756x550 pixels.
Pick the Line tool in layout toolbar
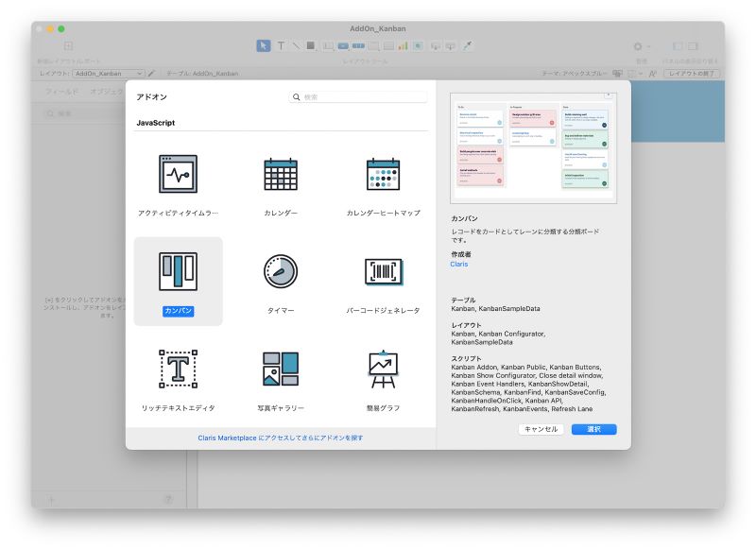(296, 45)
